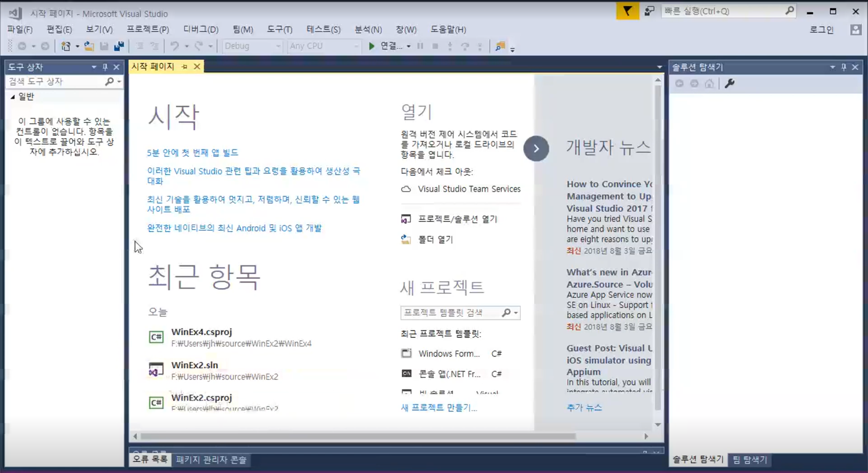Click the Undo toolbar icon
This screenshot has width=868, height=473.
(x=174, y=46)
